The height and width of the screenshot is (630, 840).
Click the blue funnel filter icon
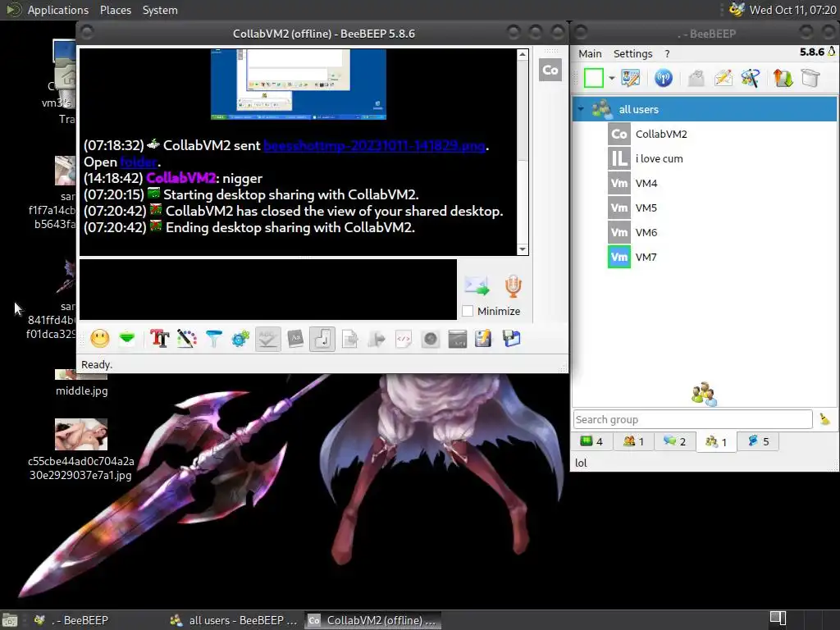[214, 339]
